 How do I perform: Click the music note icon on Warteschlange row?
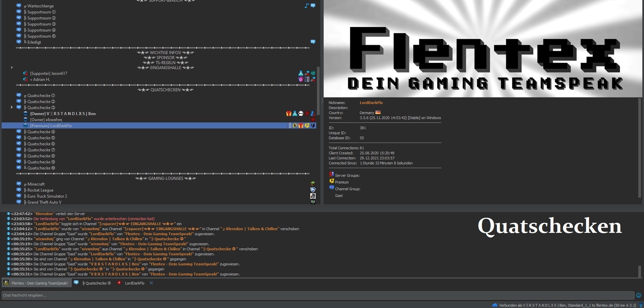pos(306,6)
